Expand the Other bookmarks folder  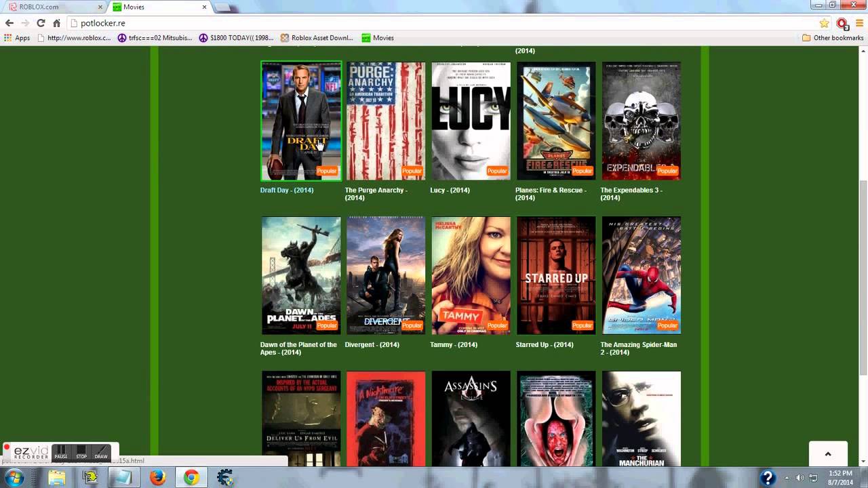(x=833, y=38)
